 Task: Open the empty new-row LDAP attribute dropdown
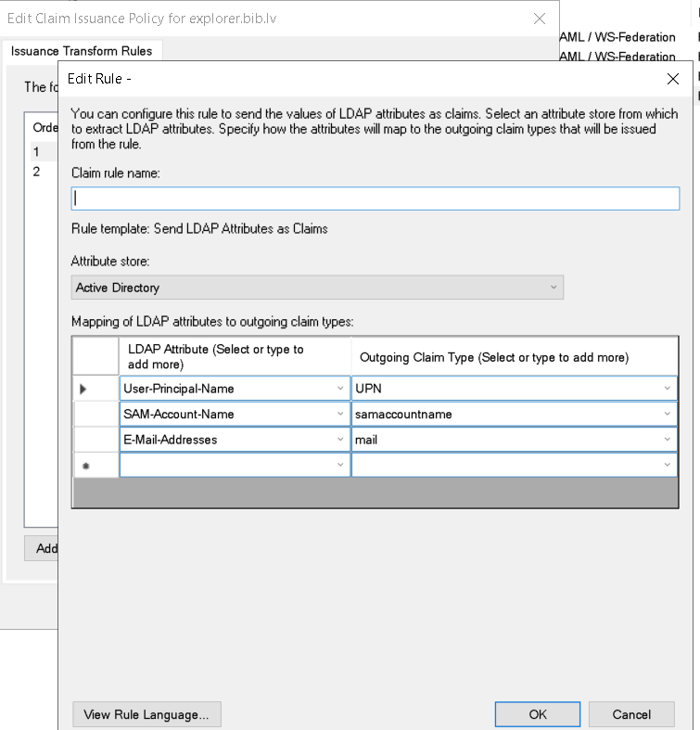(340, 465)
